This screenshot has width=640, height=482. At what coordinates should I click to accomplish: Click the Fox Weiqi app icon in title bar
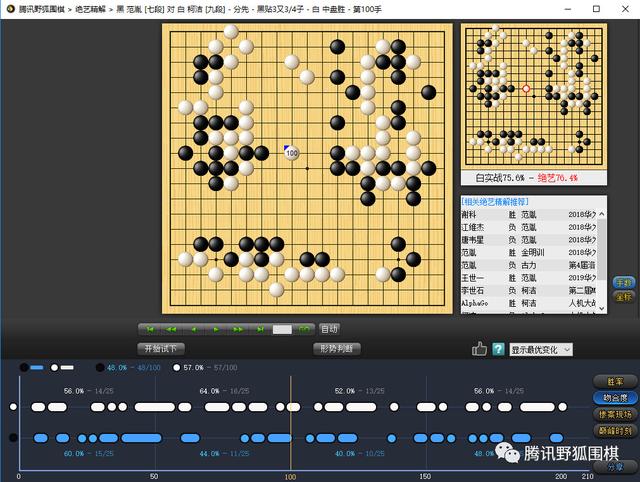click(10, 9)
